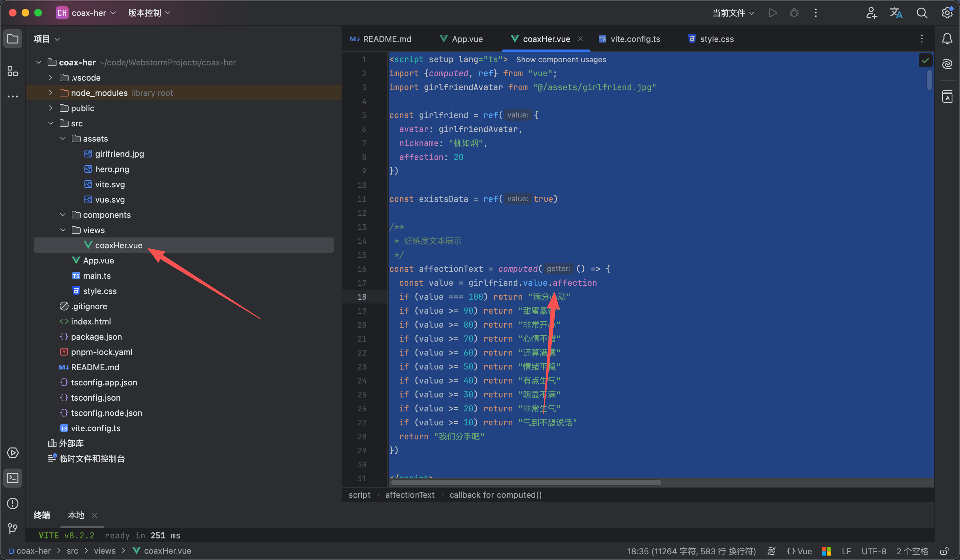Change the 2 个空格 indent setting
This screenshot has width=960, height=560.
coord(912,551)
